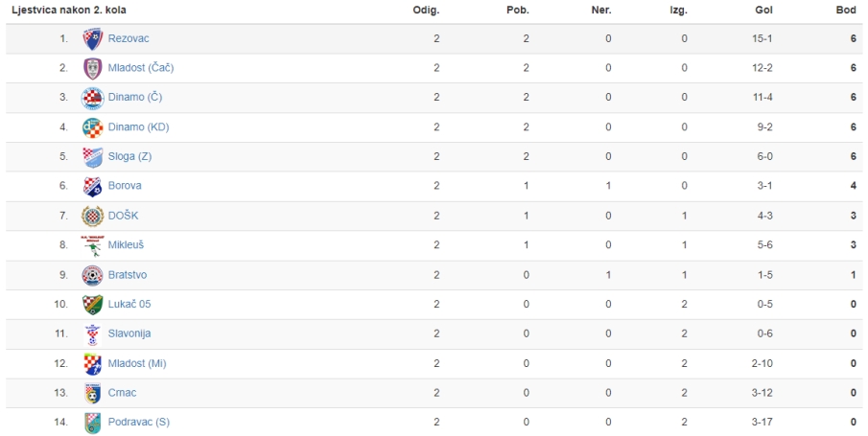Viewport: 868px width, 436px height.
Task: Click the Rezovac club crest icon
Action: point(92,38)
